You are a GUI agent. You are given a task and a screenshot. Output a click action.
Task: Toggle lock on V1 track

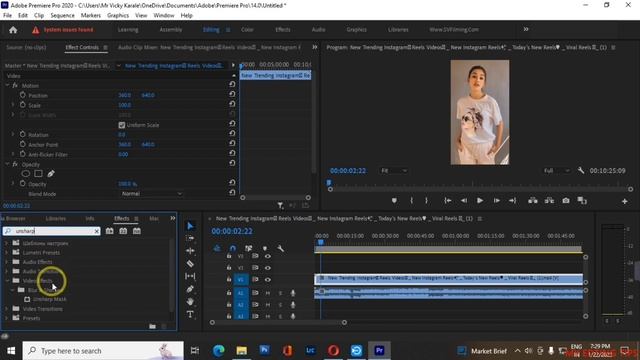point(229,280)
